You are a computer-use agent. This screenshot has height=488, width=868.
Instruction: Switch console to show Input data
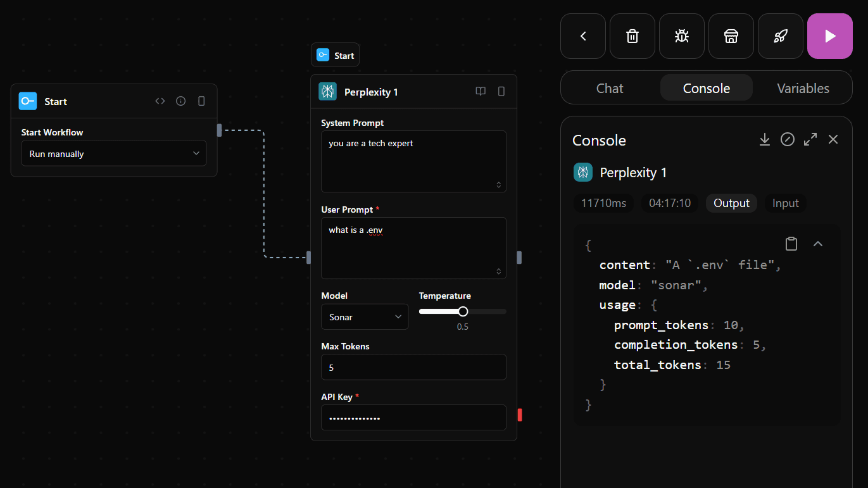click(785, 203)
